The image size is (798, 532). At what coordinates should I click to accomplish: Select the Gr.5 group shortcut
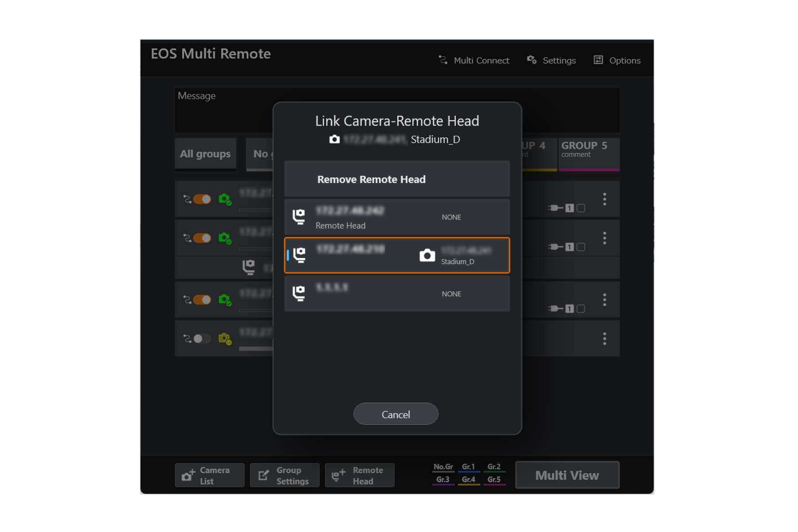tap(494, 480)
